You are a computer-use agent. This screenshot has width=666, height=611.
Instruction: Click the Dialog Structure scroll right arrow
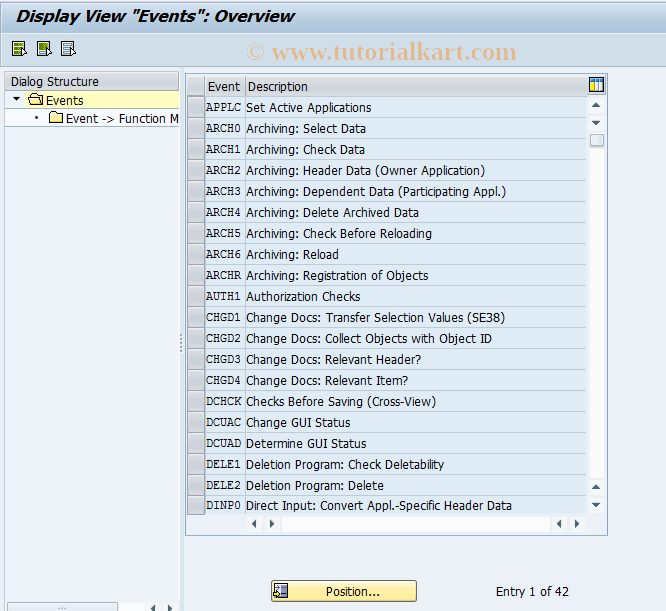click(170, 607)
